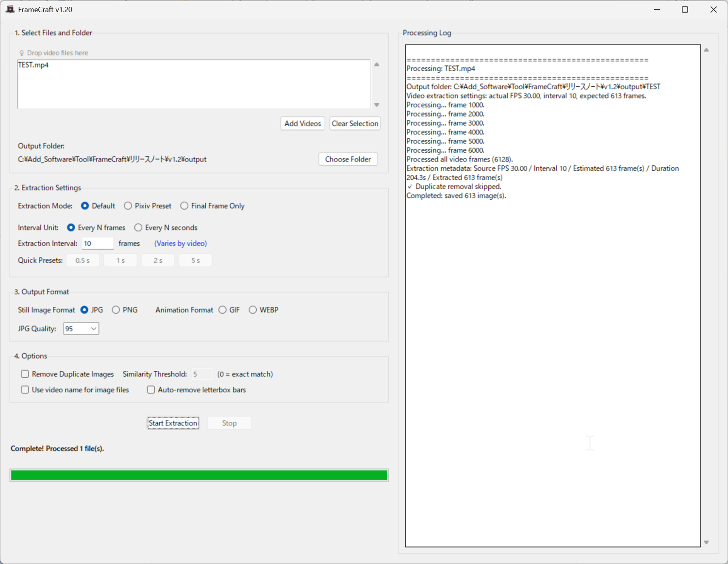Click the Similarity Threshold field
This screenshot has height=564, width=728.
point(201,374)
